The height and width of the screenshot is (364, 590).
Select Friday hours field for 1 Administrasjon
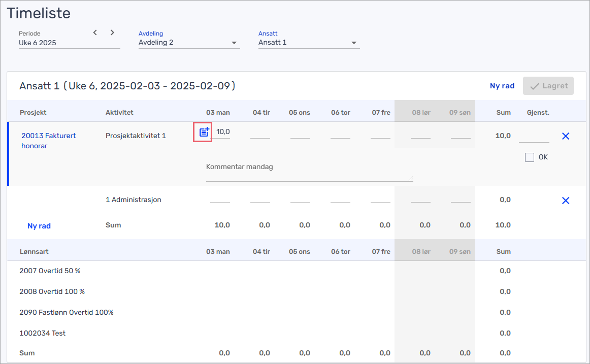click(380, 197)
